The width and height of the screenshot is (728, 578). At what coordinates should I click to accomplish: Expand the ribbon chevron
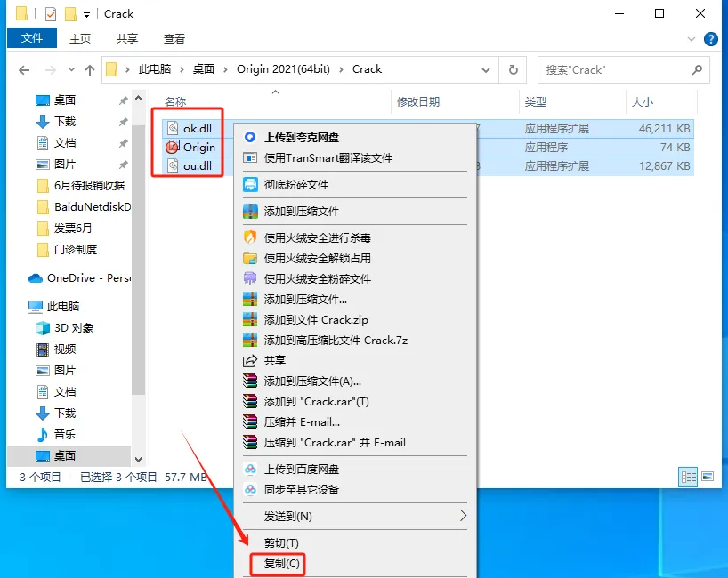(x=692, y=39)
